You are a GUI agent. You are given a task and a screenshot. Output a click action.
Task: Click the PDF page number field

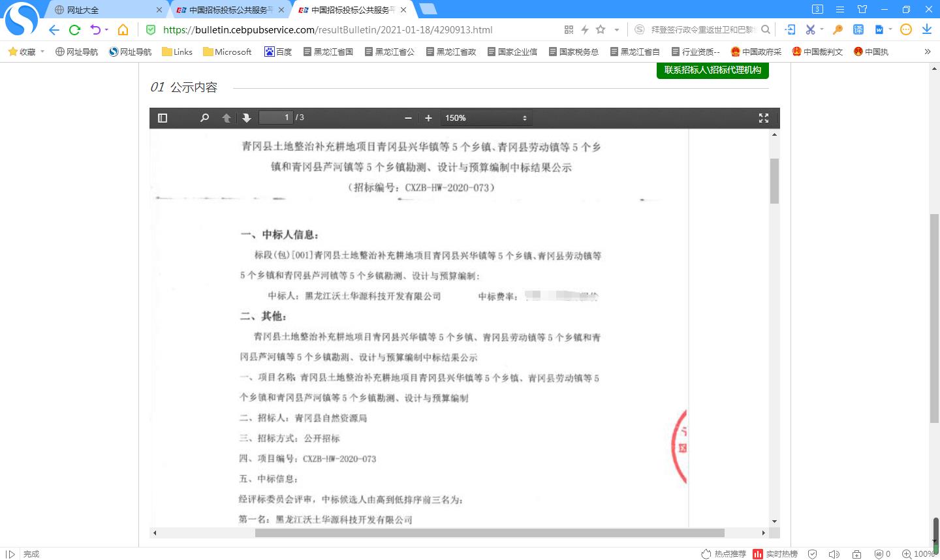[x=275, y=117]
